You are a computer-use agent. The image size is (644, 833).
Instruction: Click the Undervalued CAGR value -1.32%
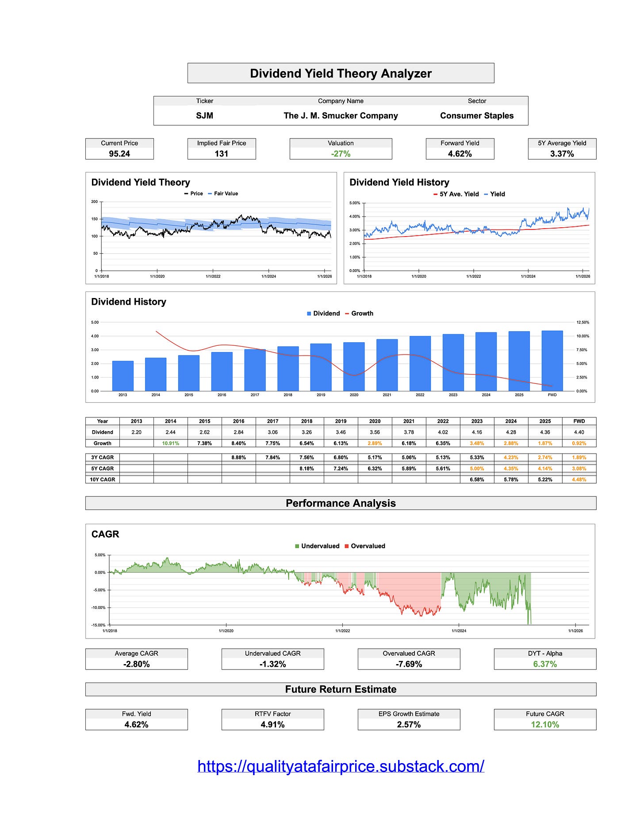click(273, 664)
